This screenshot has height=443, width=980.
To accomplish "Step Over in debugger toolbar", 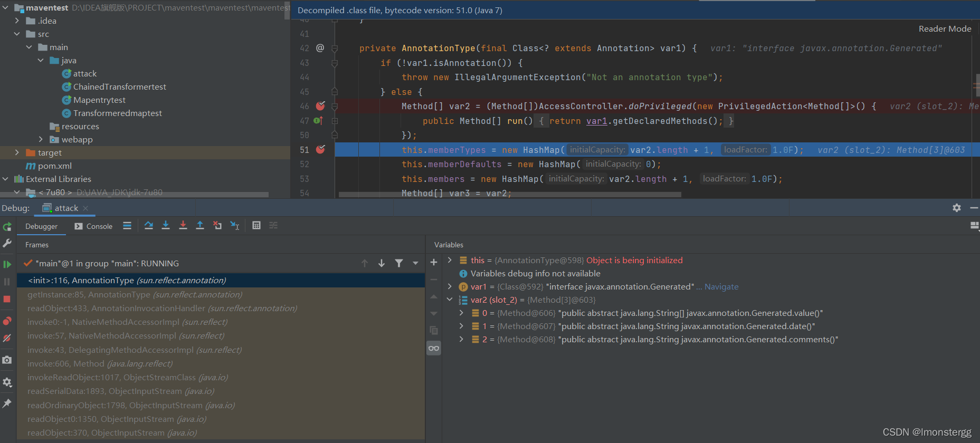I will coord(149,226).
